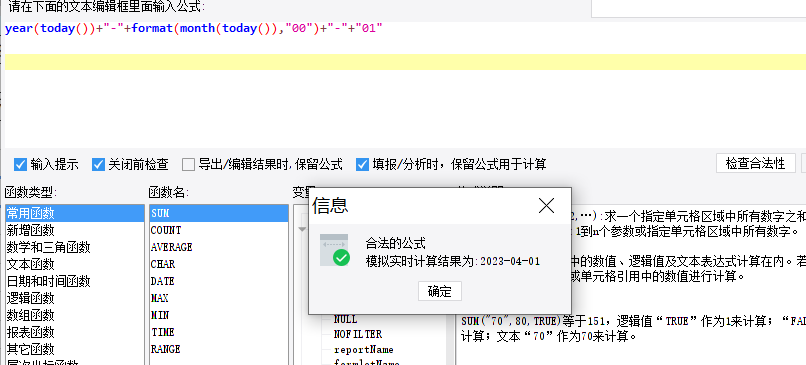Select 新增函数 function type
Viewport: 806px width, 365px height.
(x=75, y=230)
